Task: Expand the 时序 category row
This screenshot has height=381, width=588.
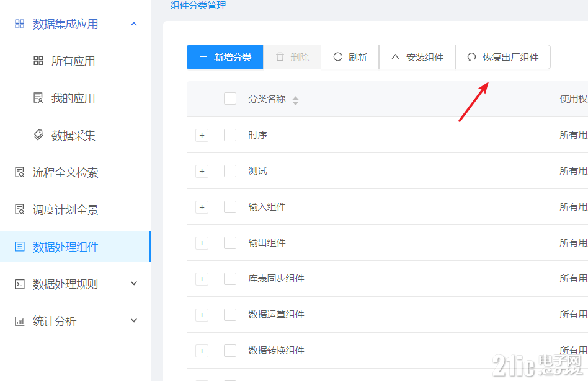Action: click(x=202, y=135)
